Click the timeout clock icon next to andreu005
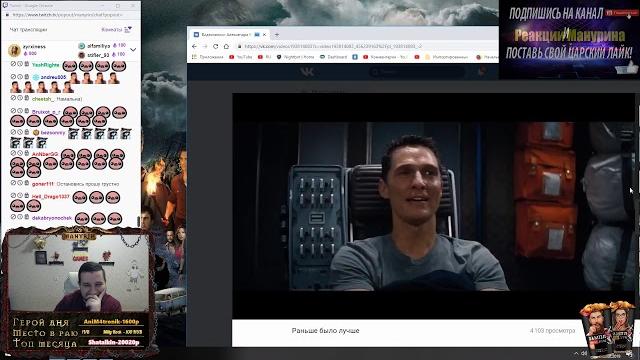This screenshot has width=640, height=360. pos(20,77)
